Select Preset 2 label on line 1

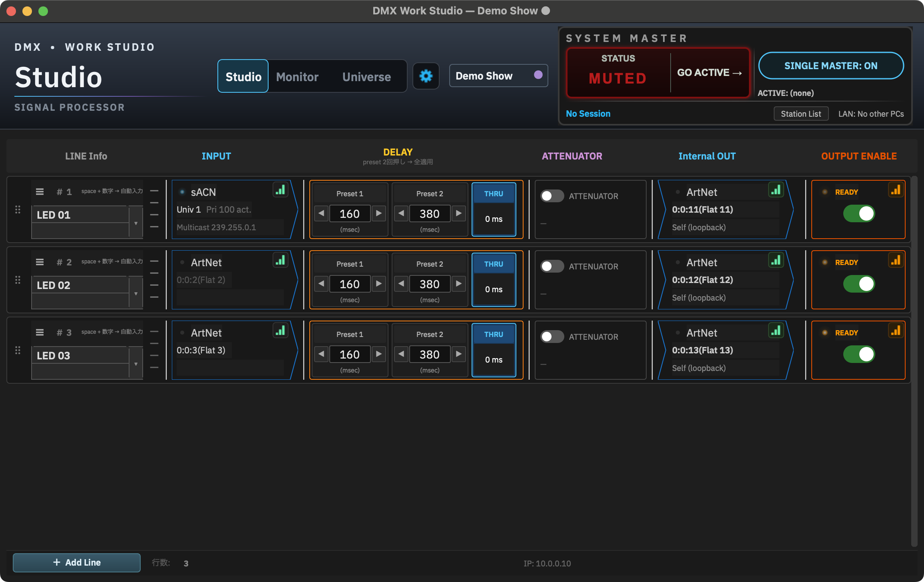pos(430,193)
